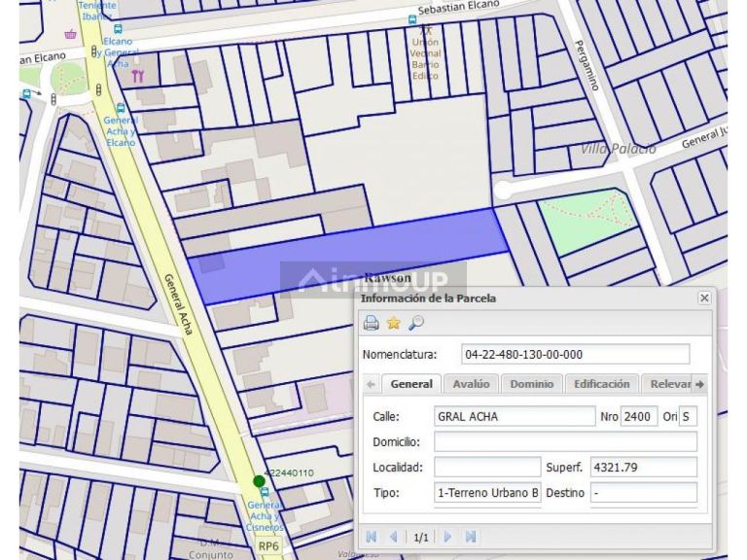747x560 pixels.
Task: Go to first record in pager
Action: pyautogui.click(x=372, y=537)
